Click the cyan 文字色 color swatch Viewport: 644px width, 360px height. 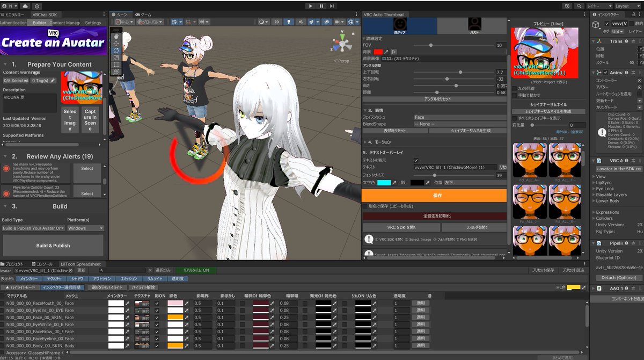click(384, 183)
